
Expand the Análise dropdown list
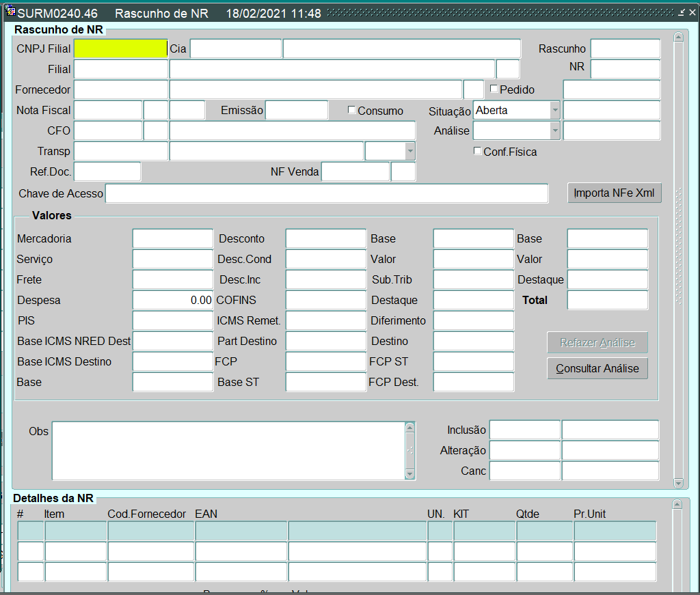[x=555, y=130]
